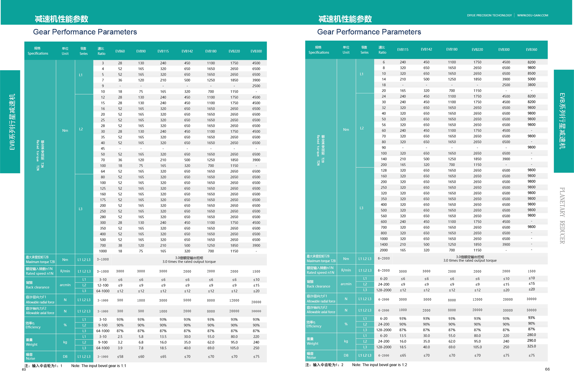Screen dimensions: 574x392
Task: Click the Efficiency label in right table
Action: 314,326
